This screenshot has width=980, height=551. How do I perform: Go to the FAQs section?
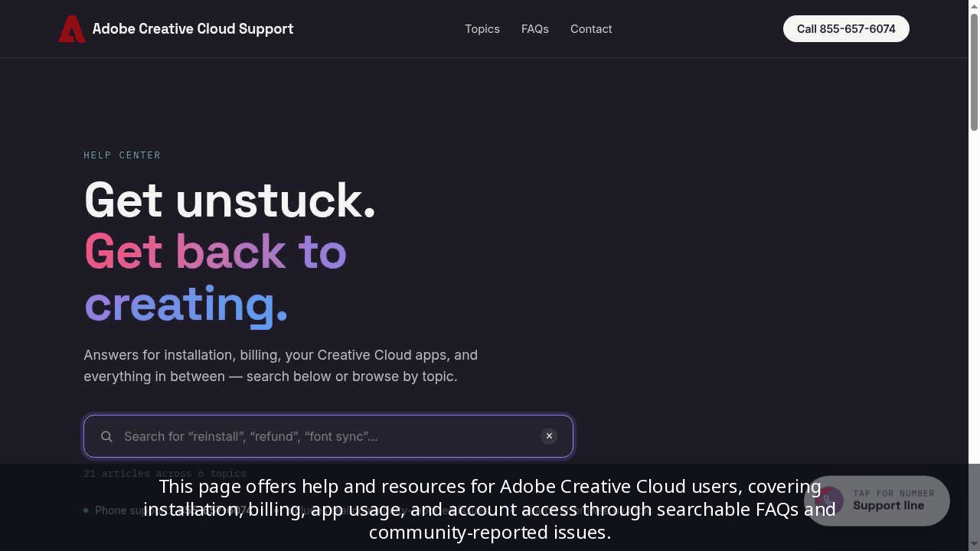click(535, 29)
